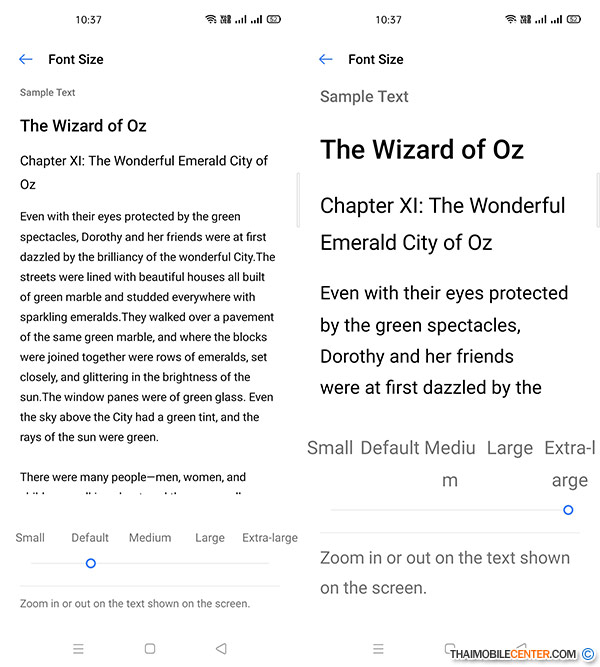Click the left screen's sample text scrollbar

pyautogui.click(x=298, y=200)
